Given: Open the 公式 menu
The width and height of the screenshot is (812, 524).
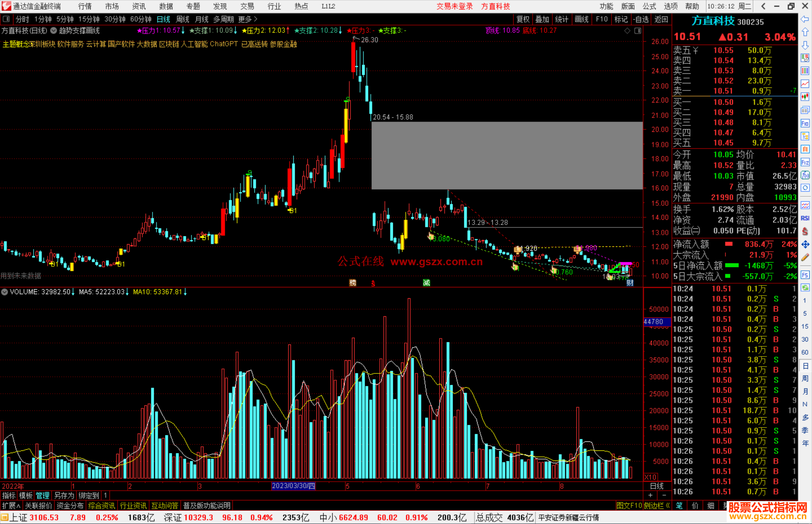Looking at the screenshot, I should pyautogui.click(x=649, y=6).
